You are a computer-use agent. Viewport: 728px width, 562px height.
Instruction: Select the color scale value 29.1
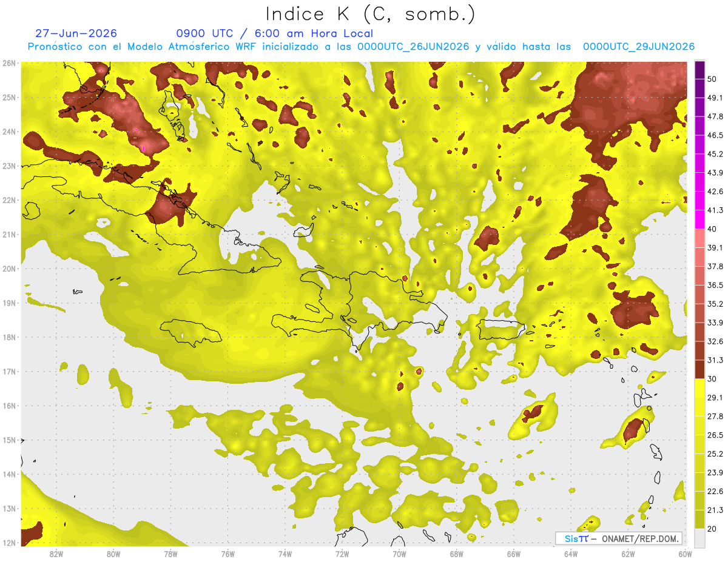click(x=715, y=398)
